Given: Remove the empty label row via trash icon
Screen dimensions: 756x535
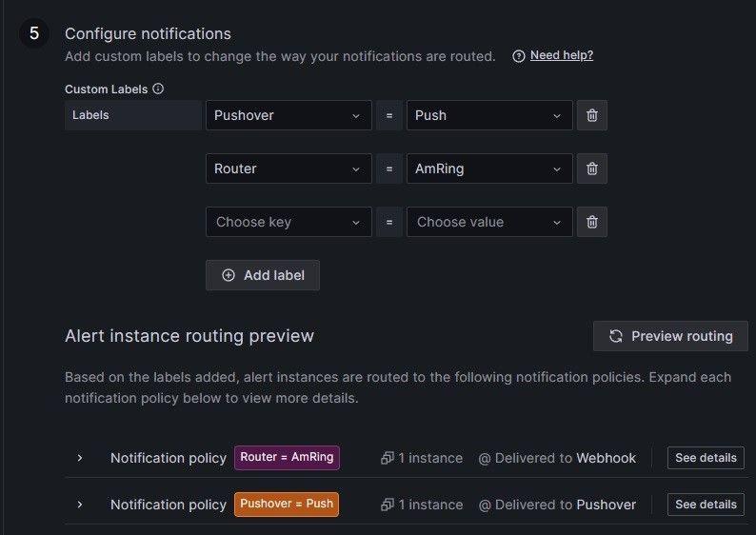Looking at the screenshot, I should [591, 222].
